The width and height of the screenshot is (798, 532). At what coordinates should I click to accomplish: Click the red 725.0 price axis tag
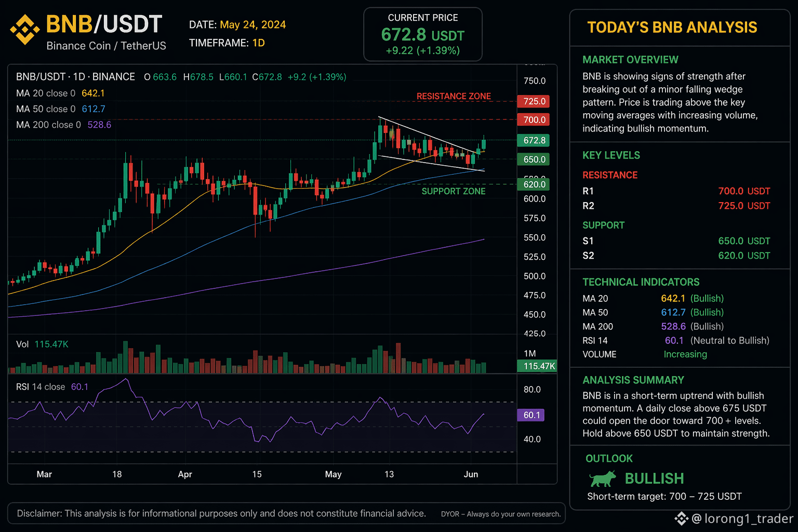tap(534, 101)
